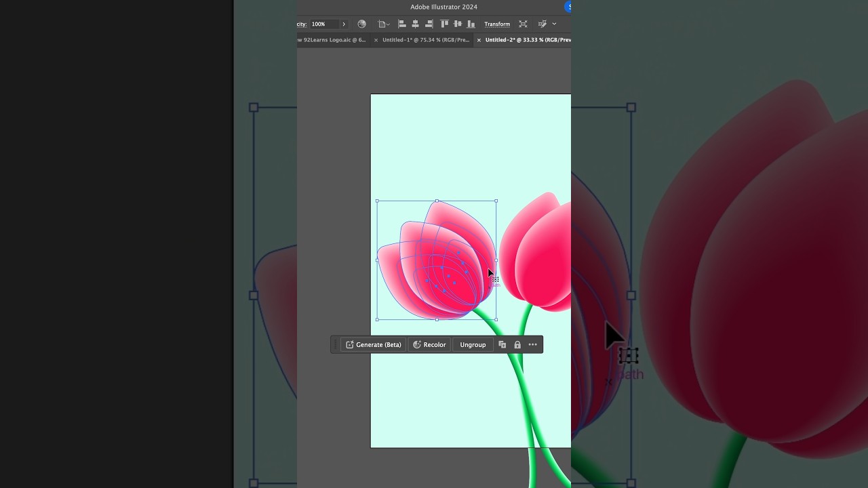Viewport: 868px width, 488px height.
Task: Click the Isolate Selected Object icon
Action: 523,24
